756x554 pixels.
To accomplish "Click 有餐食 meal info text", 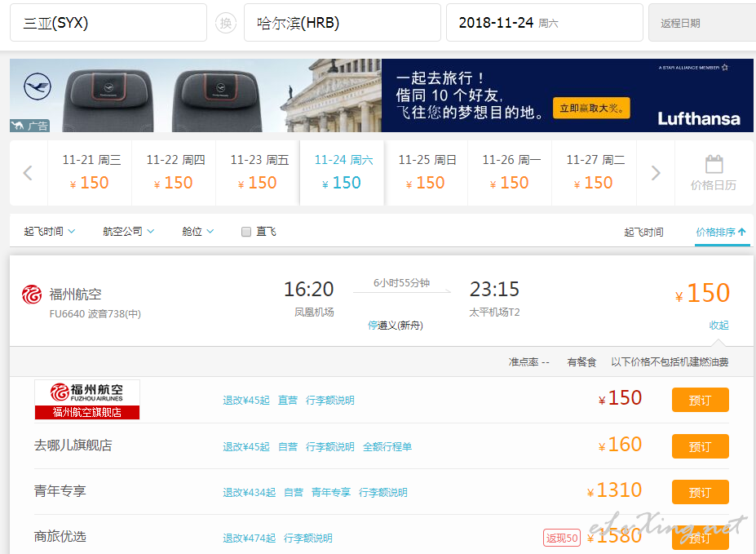I will (581, 362).
